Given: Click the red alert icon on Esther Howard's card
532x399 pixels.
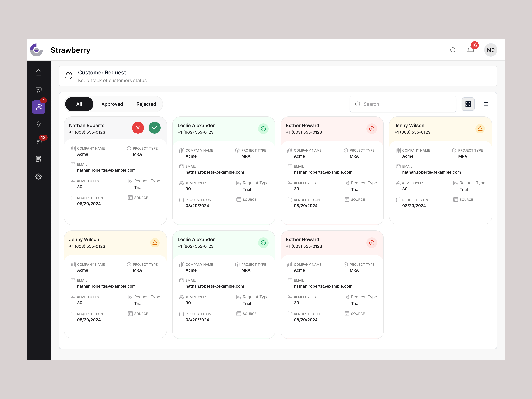Looking at the screenshot, I should click(x=372, y=129).
